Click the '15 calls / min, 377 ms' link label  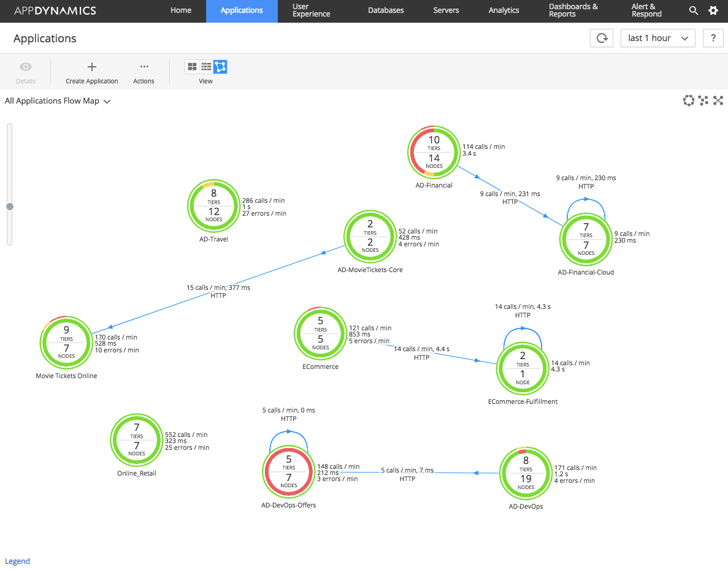[218, 287]
